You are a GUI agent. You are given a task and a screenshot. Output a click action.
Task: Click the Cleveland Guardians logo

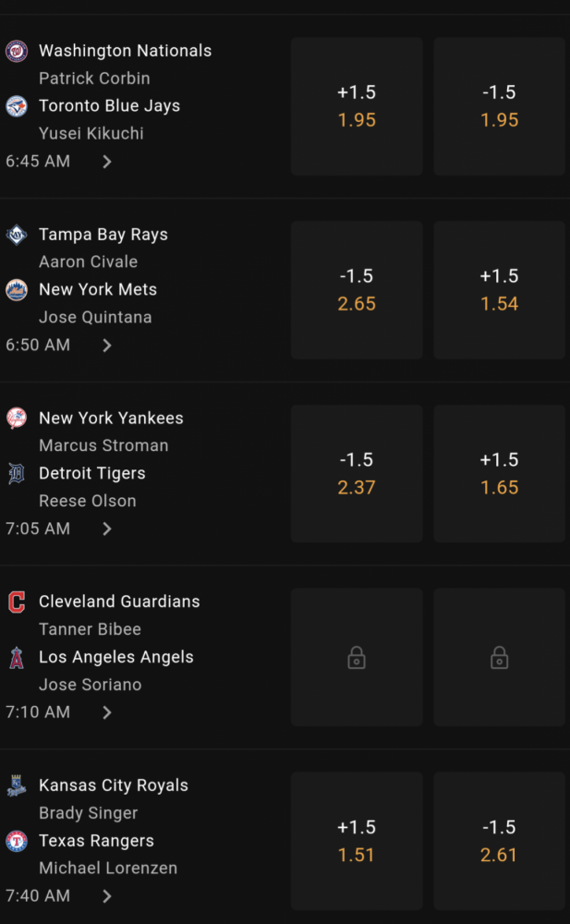point(17,602)
